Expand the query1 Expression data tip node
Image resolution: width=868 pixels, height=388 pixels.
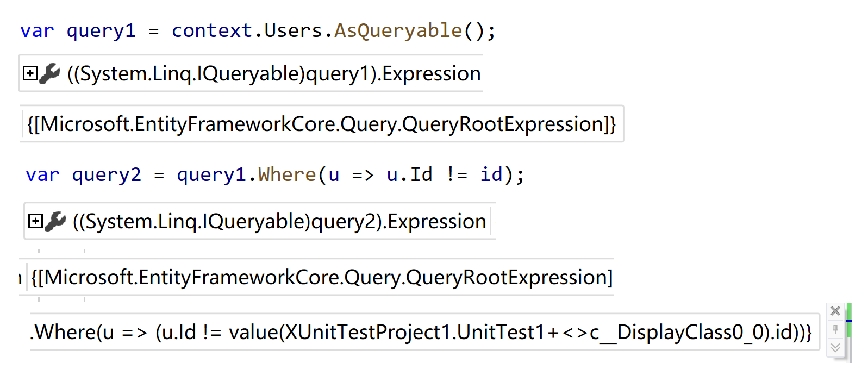(x=30, y=73)
